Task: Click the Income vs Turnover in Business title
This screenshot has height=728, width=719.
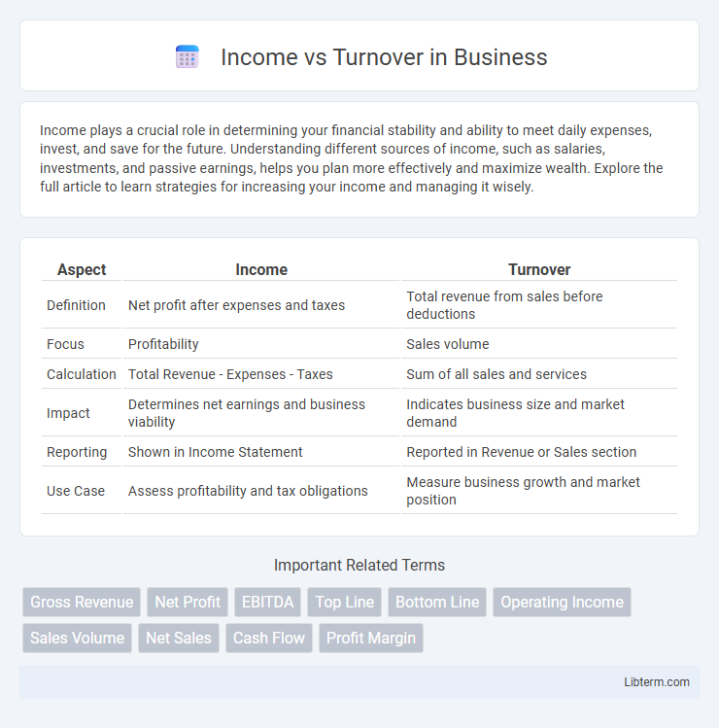Action: (x=384, y=57)
